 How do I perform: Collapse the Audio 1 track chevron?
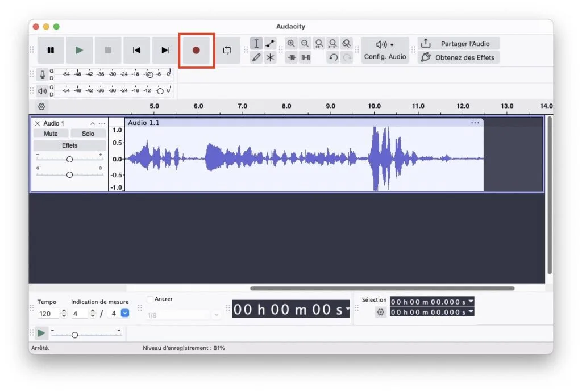(x=93, y=123)
